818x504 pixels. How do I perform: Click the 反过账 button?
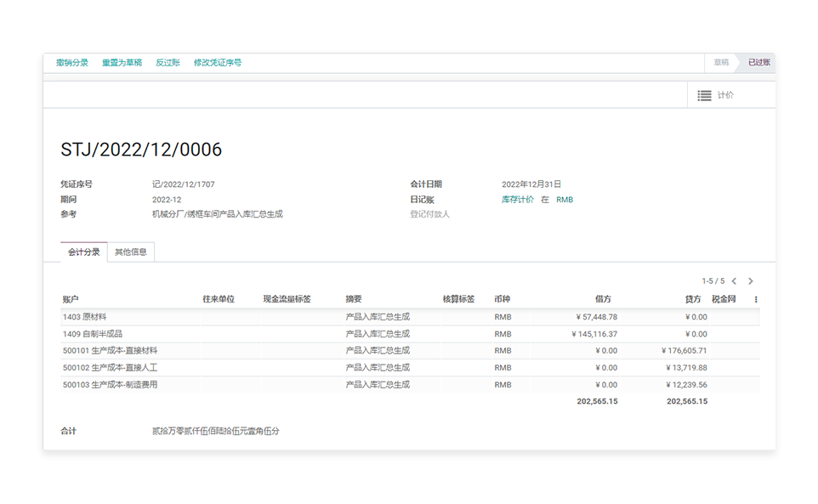click(168, 63)
